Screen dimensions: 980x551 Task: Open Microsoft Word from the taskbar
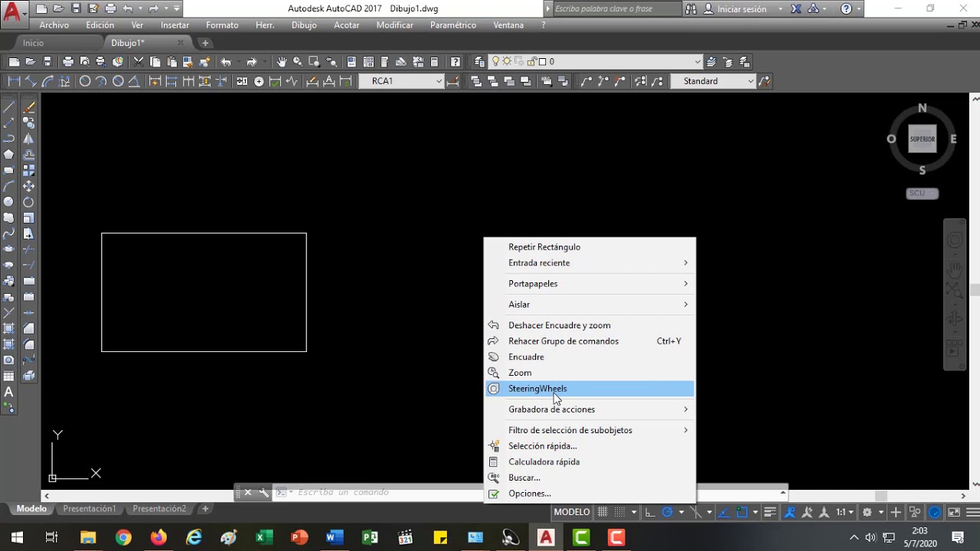click(x=334, y=537)
